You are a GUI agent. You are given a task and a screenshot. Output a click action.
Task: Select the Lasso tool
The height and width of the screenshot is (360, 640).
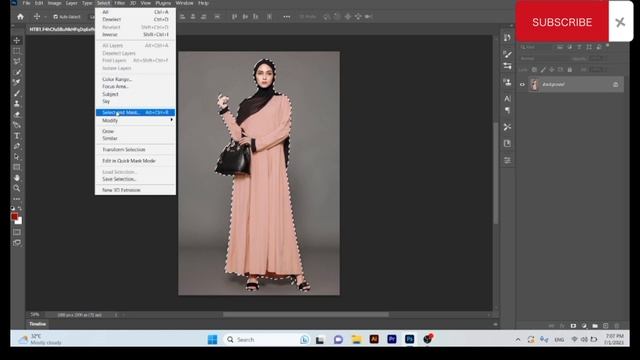click(17, 61)
